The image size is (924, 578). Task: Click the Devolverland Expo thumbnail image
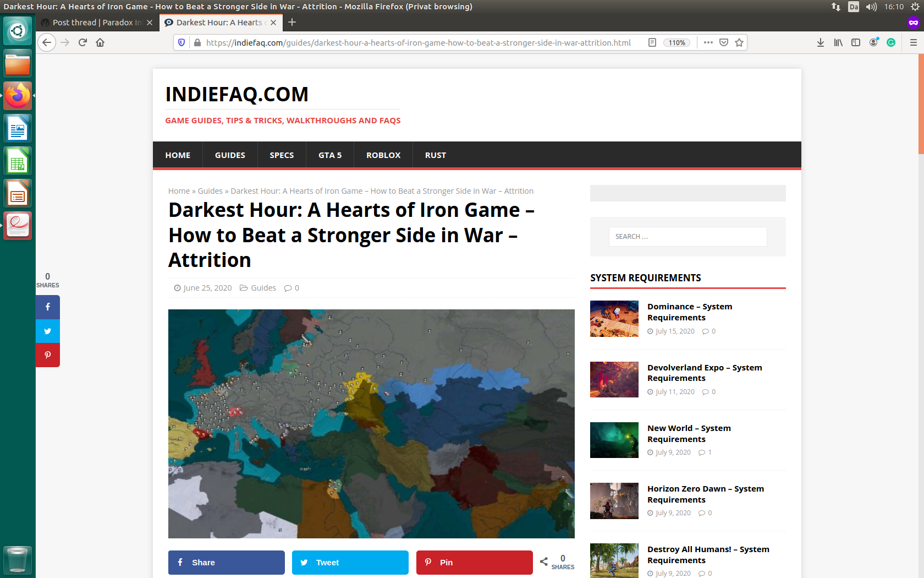pyautogui.click(x=614, y=379)
